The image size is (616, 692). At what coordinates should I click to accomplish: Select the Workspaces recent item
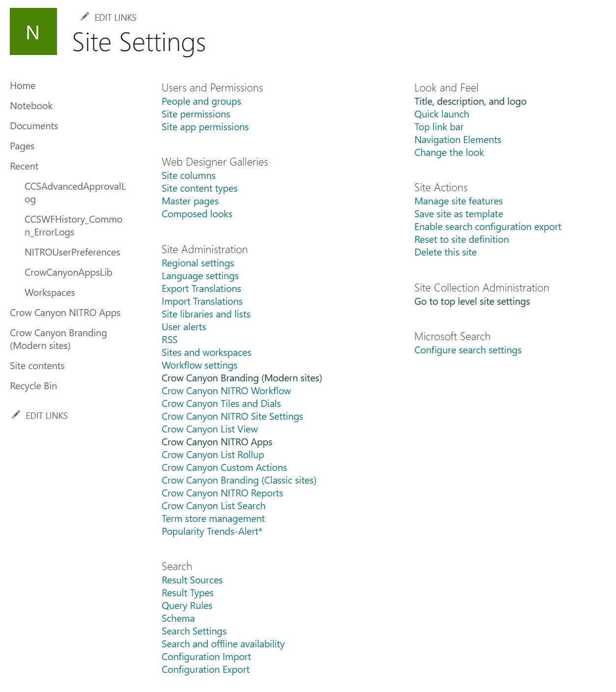[x=50, y=292]
